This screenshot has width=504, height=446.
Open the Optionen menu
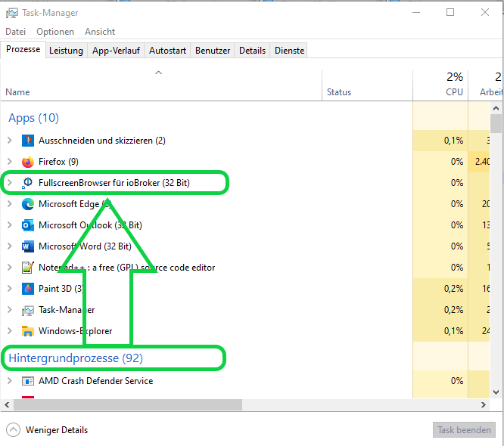pos(55,32)
